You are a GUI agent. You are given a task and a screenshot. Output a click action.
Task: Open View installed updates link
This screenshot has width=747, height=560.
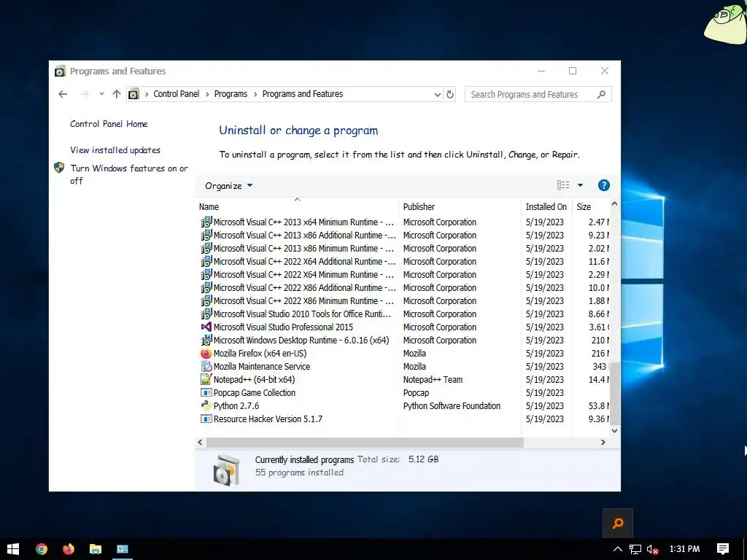click(115, 150)
